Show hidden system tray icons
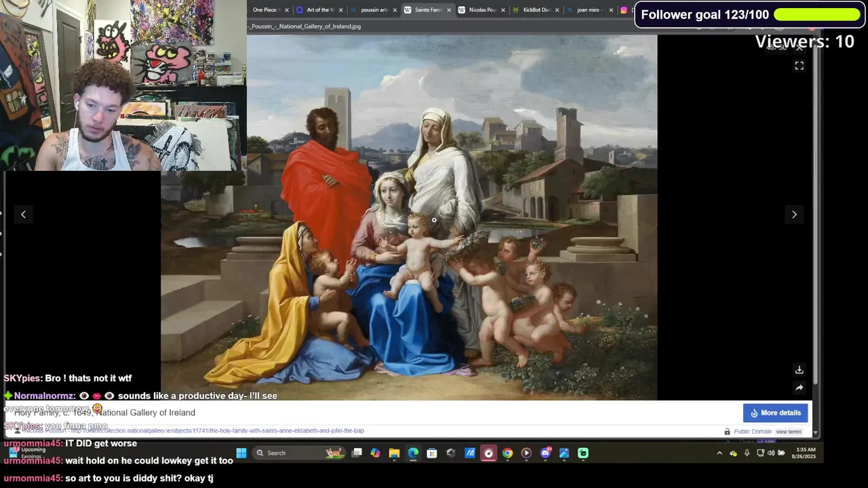This screenshot has height=488, width=868. [719, 453]
